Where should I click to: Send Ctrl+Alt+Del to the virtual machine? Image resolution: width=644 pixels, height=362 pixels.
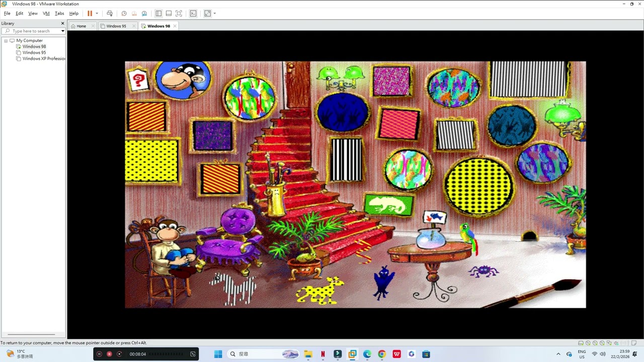pyautogui.click(x=110, y=14)
